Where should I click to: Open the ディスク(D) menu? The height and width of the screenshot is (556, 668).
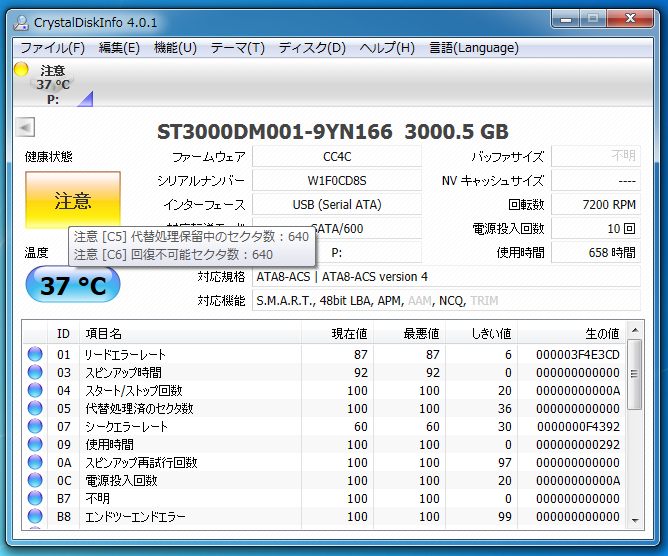tap(312, 48)
